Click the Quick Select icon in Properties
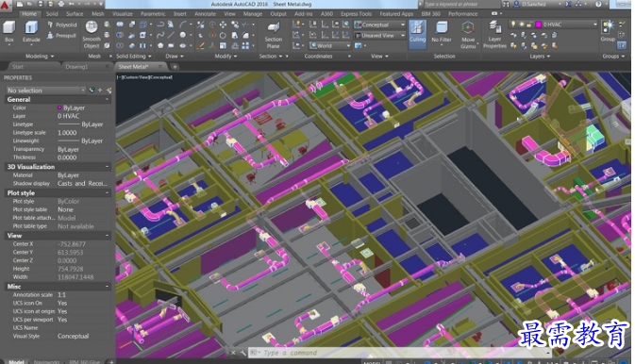 [109, 91]
